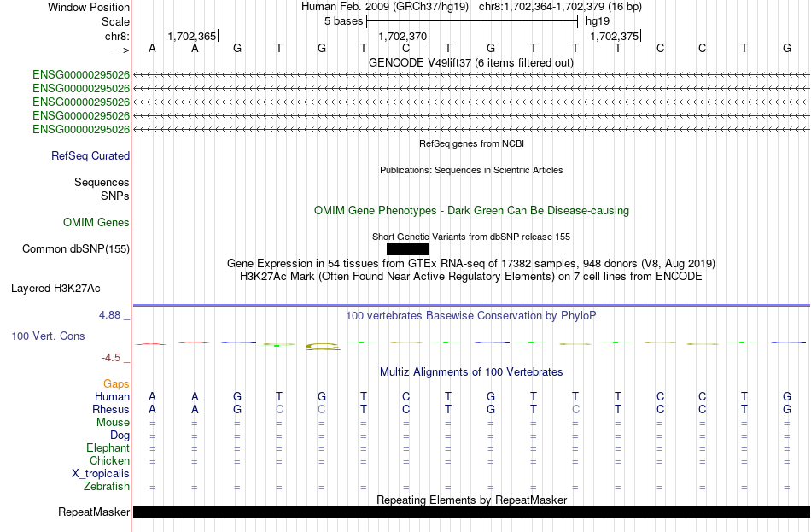Click the large yellow G conservation logo
Image resolution: width=811 pixels, height=532 pixels.
pos(322,346)
